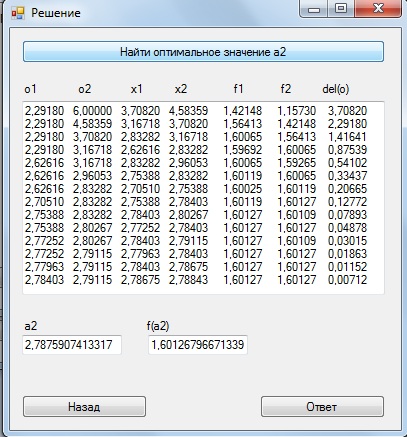Click the application icon in the title bar
This screenshot has width=407, height=437.
point(18,13)
